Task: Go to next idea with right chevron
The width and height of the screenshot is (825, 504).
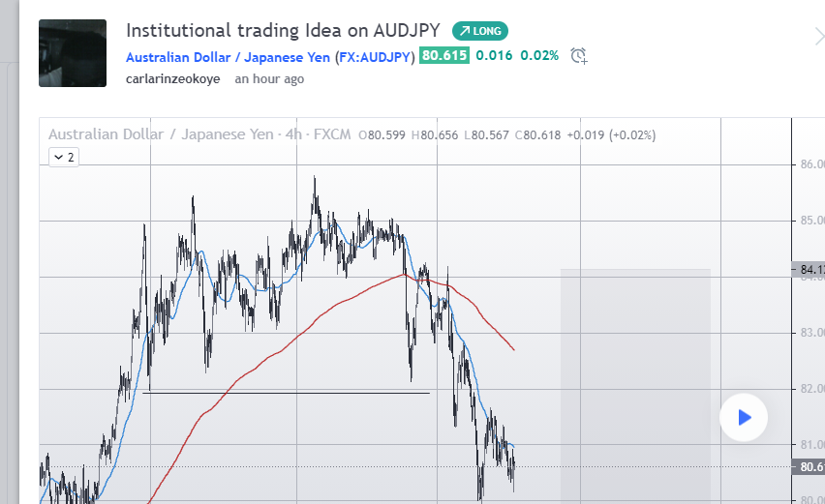Action: [x=818, y=37]
